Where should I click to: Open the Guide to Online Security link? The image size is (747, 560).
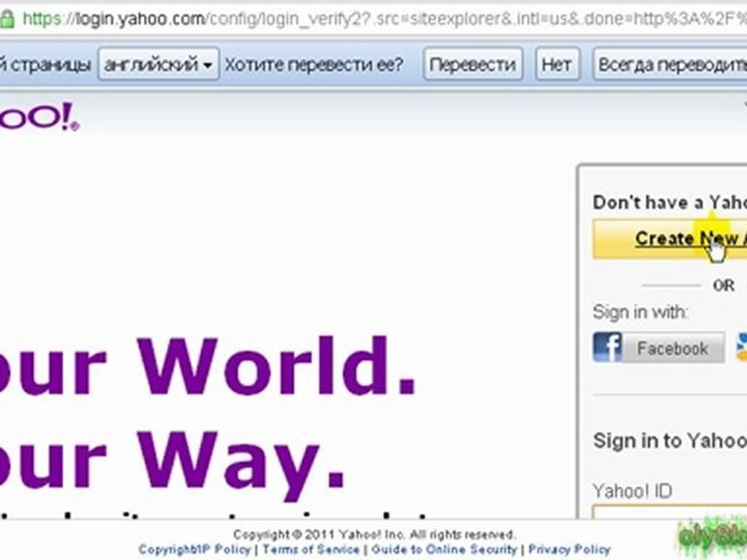(444, 549)
